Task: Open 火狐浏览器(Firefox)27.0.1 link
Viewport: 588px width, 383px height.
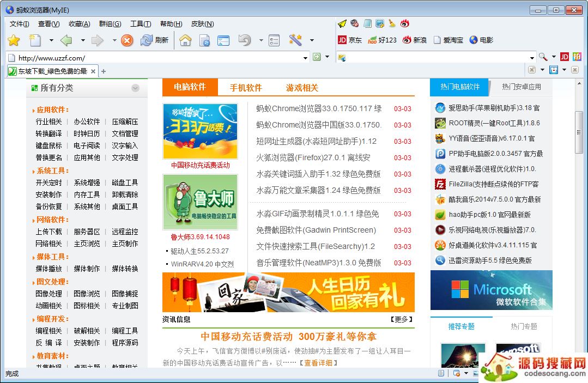Action: tap(313, 157)
